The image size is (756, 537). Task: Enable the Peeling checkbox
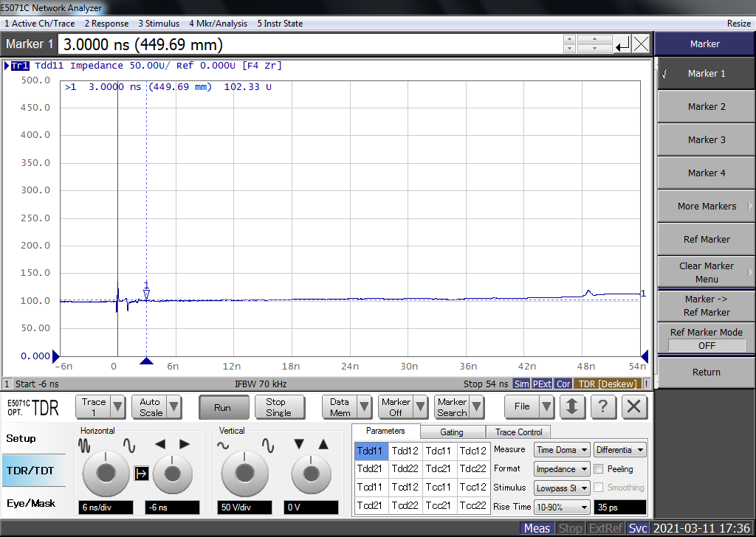(x=599, y=469)
